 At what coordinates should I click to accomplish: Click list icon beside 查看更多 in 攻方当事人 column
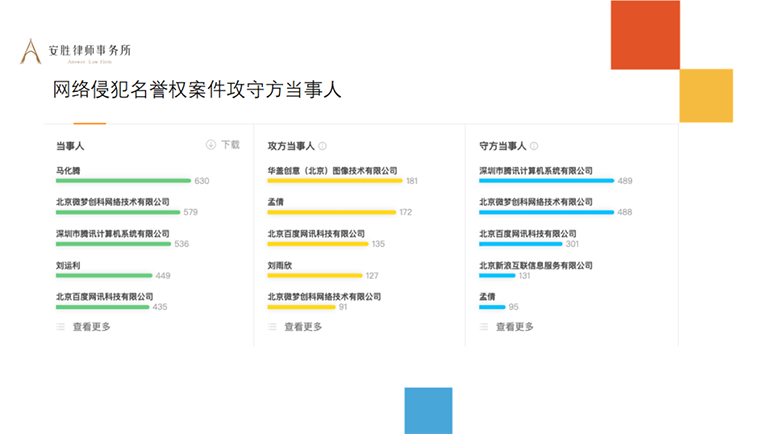pyautogui.click(x=272, y=327)
